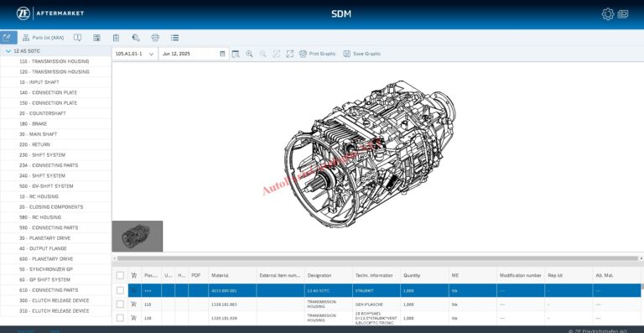Click the cart icon in table header
This screenshot has height=333, width=644.
[x=134, y=275]
